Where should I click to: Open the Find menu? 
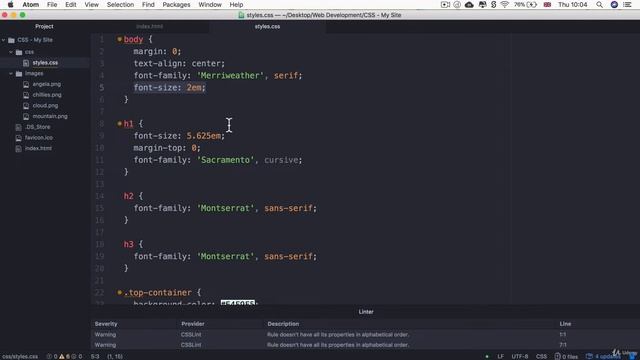point(148,4)
